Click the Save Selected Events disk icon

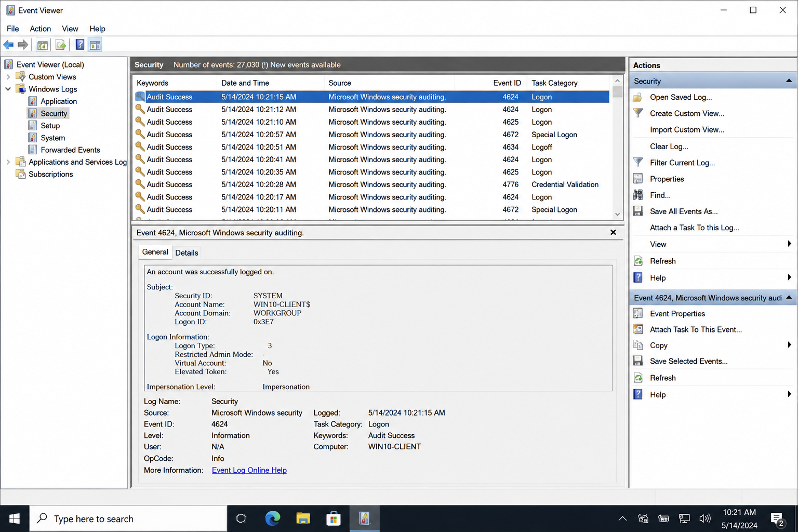tap(638, 361)
